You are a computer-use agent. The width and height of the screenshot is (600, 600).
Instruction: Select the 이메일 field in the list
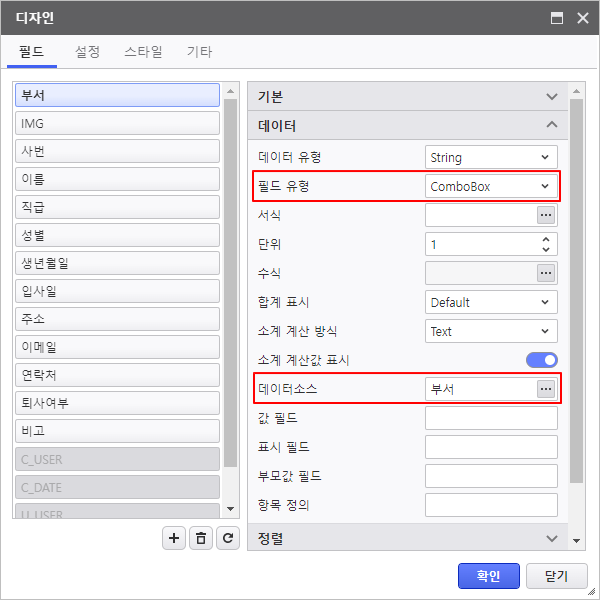click(116, 348)
